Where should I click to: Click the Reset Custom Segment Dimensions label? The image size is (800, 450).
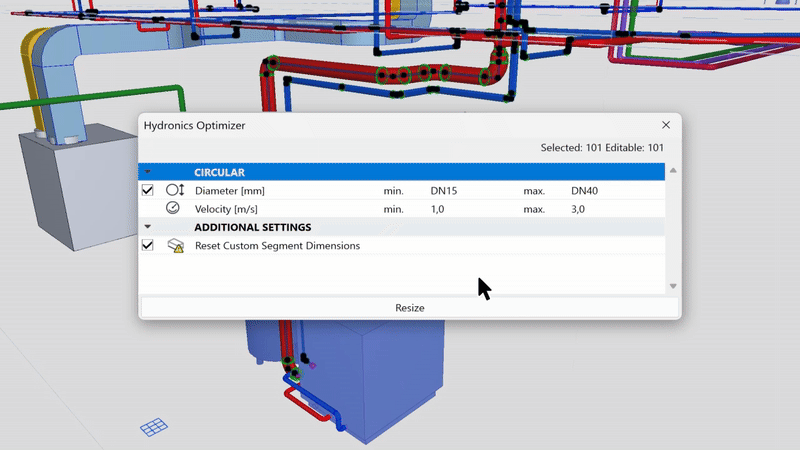click(x=277, y=245)
